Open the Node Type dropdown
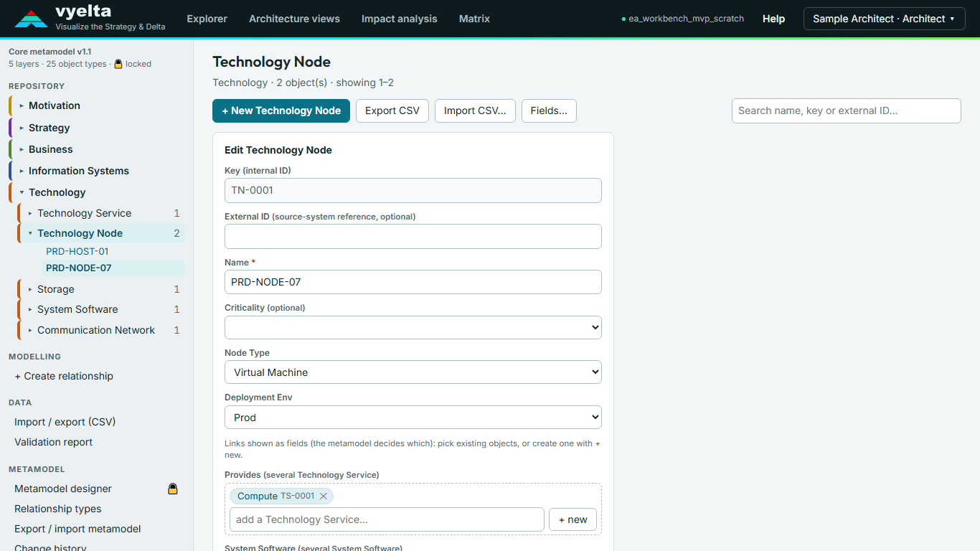Screen dimensions: 980x551 (413, 372)
